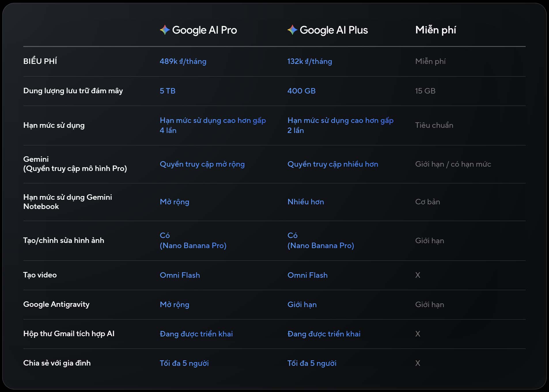The image size is (549, 392).
Task: Click 'Mở rộng' in the Gemini Notebook row
Action: (x=175, y=202)
